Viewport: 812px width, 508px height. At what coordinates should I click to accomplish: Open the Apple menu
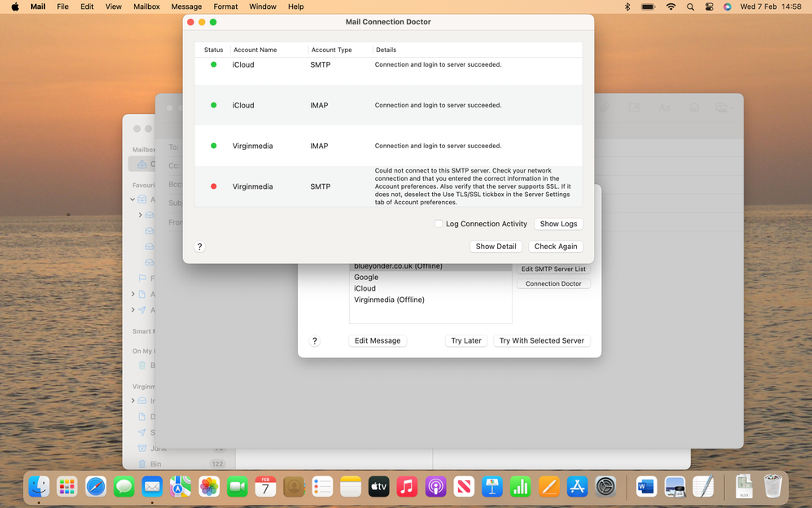[15, 7]
